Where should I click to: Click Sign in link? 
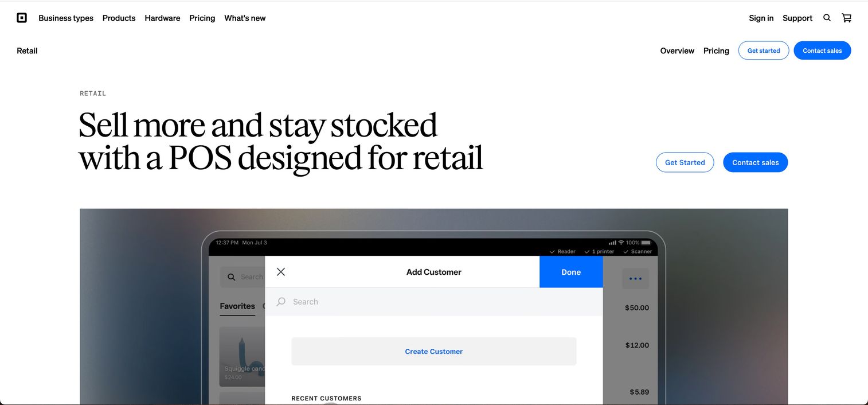click(x=761, y=18)
